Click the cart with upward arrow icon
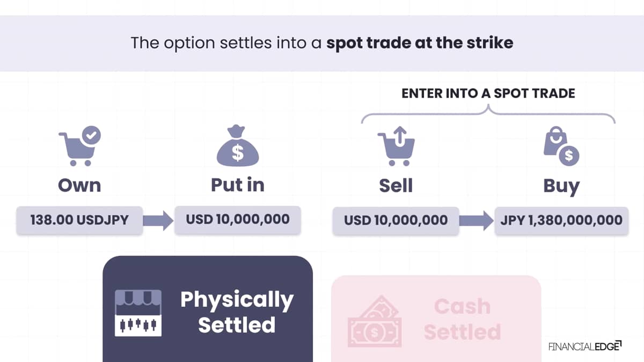This screenshot has width=644, height=362. 396,145
